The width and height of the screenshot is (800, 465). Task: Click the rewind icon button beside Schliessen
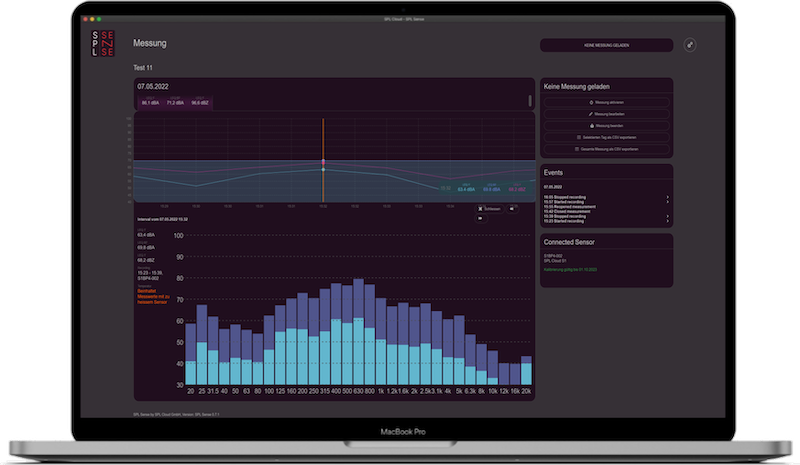click(513, 208)
